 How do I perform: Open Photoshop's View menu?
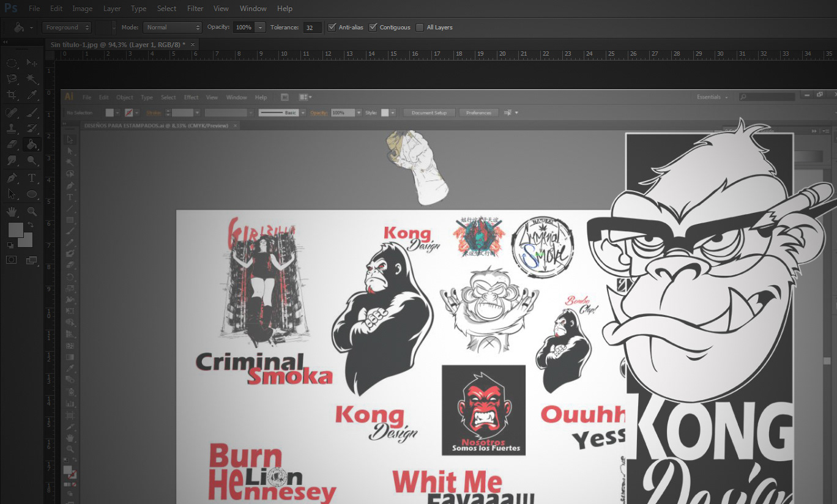click(221, 9)
